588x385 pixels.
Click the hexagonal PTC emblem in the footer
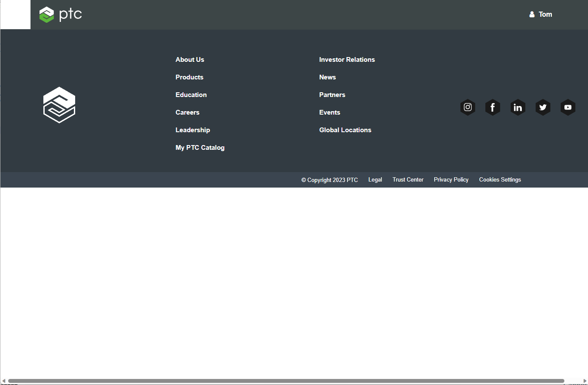click(x=59, y=105)
